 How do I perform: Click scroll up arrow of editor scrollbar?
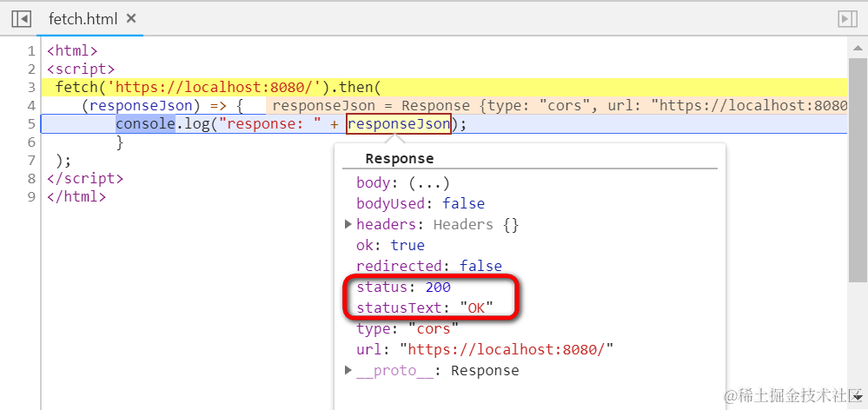tap(858, 48)
